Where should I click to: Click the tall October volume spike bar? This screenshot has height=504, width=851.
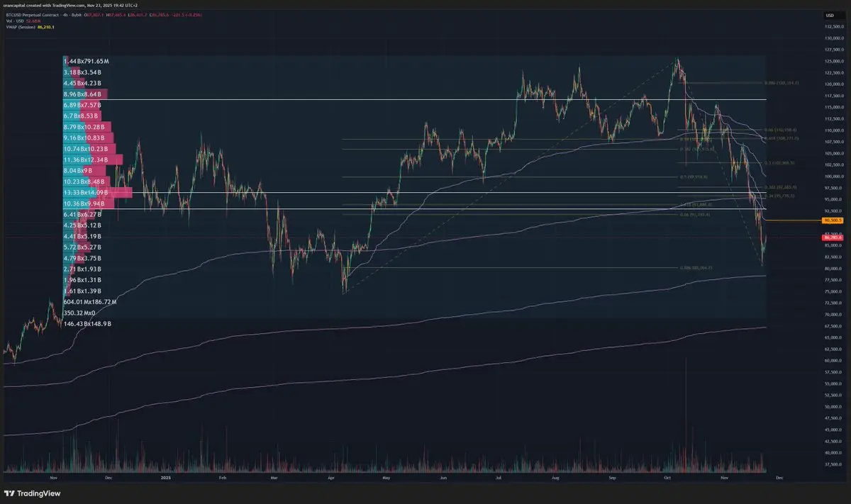tap(686, 415)
